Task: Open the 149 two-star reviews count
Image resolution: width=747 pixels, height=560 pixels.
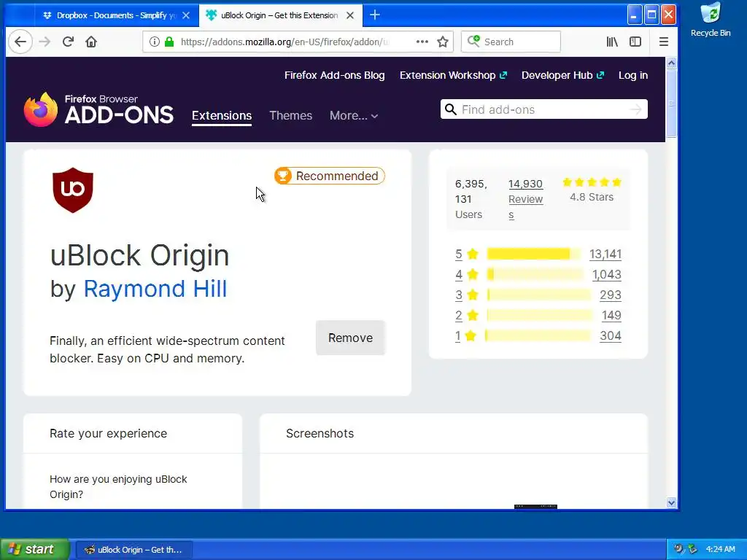Action: [x=611, y=315]
